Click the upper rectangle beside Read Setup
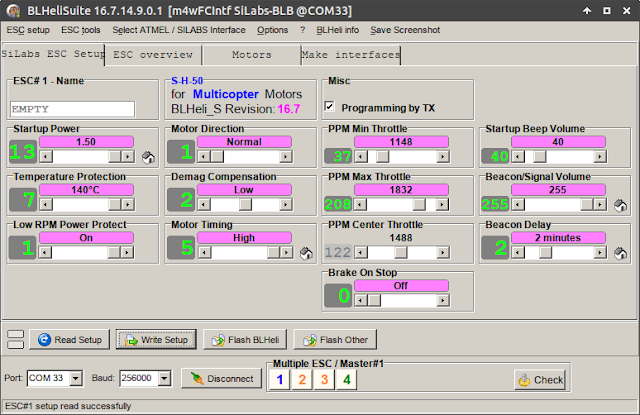Image resolution: width=640 pixels, height=415 pixels. (x=16, y=334)
